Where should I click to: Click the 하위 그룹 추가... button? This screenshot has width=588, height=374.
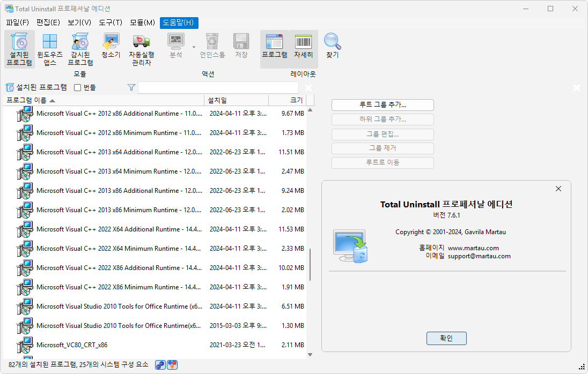click(x=383, y=119)
